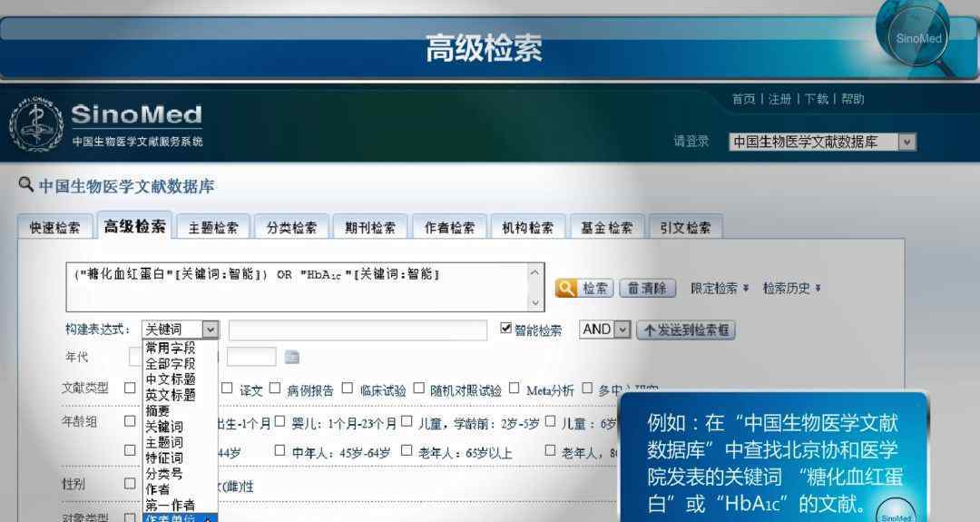980x522 pixels.
Task: Check the 译文 checkbox
Action: click(228, 389)
